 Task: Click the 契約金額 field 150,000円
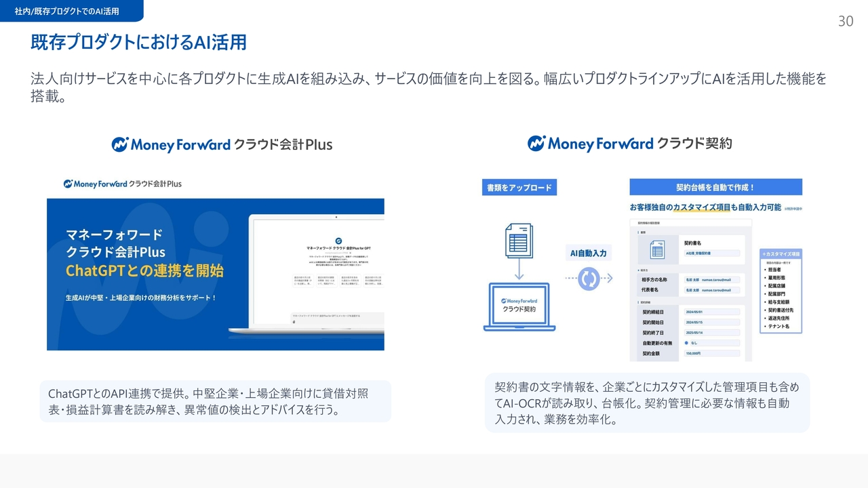coord(711,353)
